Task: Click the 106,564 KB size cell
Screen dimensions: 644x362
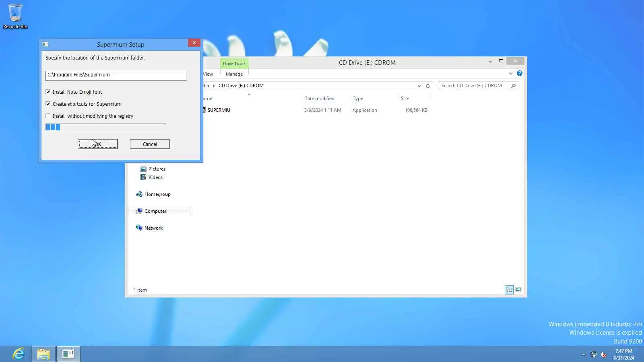Action: pyautogui.click(x=416, y=110)
